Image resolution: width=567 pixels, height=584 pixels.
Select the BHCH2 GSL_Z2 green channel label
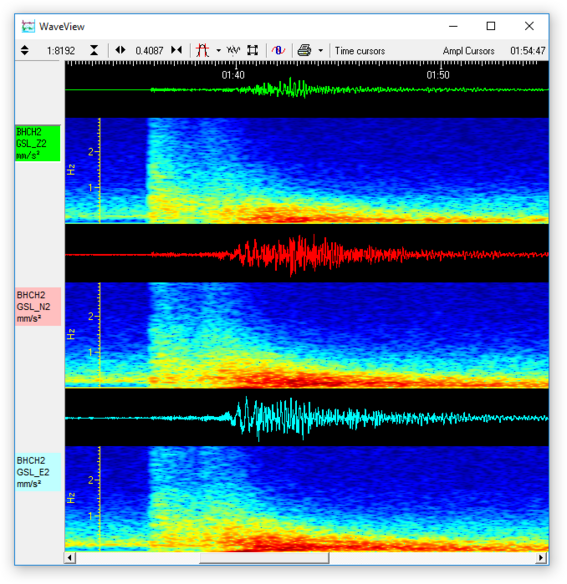point(38,143)
